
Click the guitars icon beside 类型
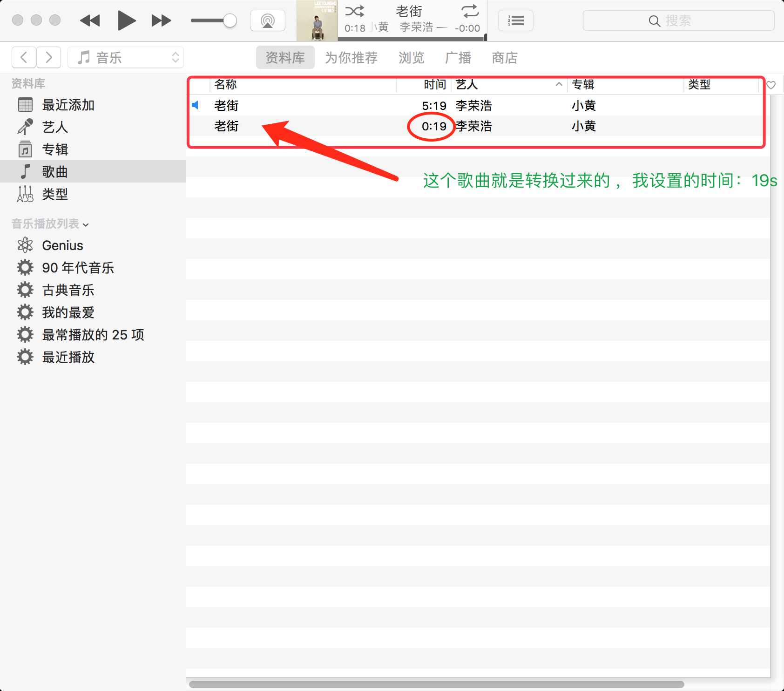pos(25,194)
